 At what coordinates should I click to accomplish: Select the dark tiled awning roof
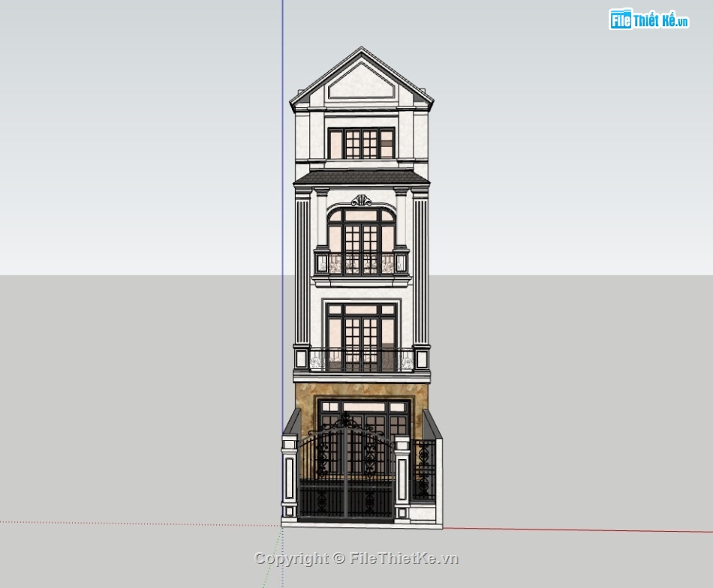coord(362,178)
